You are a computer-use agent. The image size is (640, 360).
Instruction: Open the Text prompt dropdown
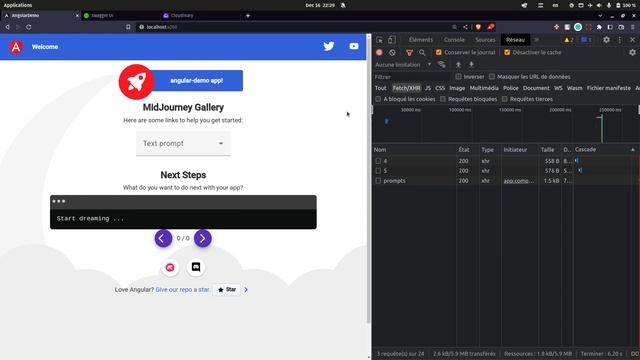pyautogui.click(x=183, y=144)
